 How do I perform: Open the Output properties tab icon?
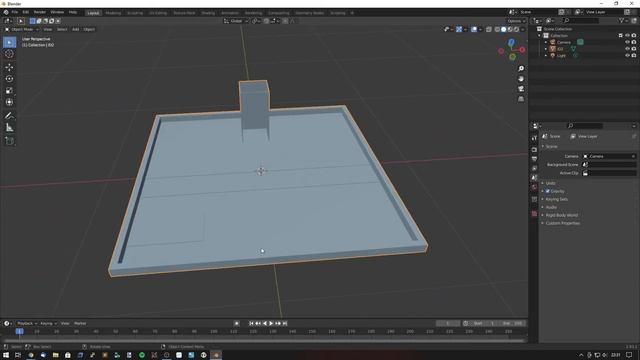(x=534, y=159)
